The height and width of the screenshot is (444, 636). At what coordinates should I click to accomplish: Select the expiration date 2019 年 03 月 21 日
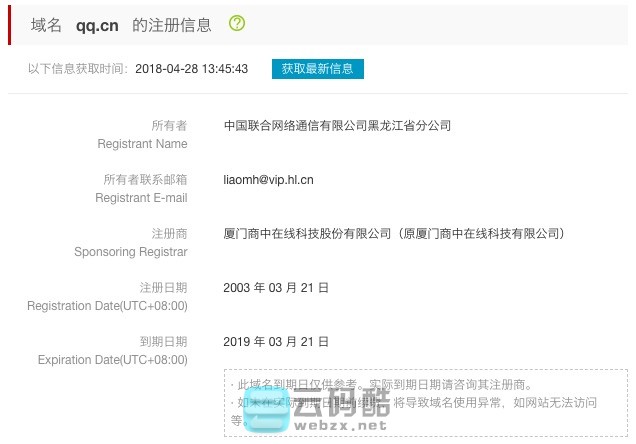(x=276, y=341)
